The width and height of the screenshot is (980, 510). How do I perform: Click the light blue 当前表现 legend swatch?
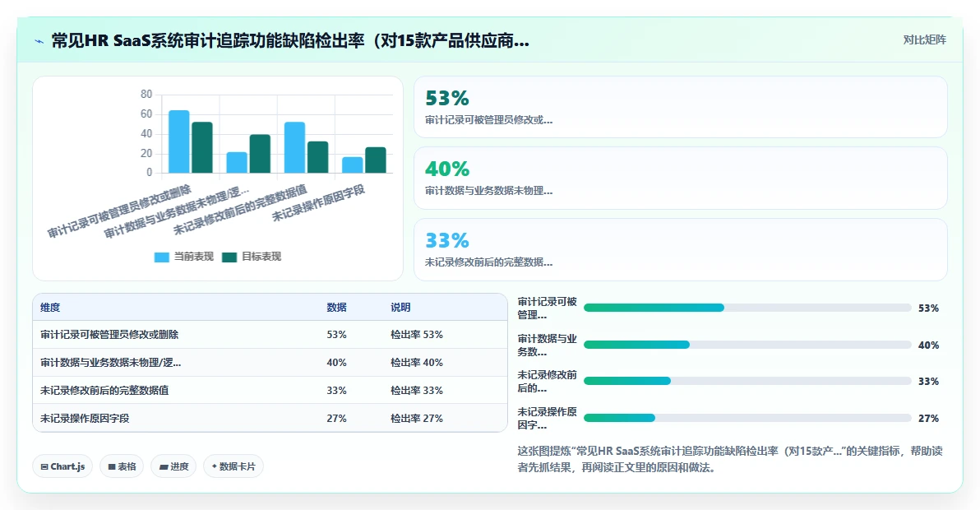[162, 257]
